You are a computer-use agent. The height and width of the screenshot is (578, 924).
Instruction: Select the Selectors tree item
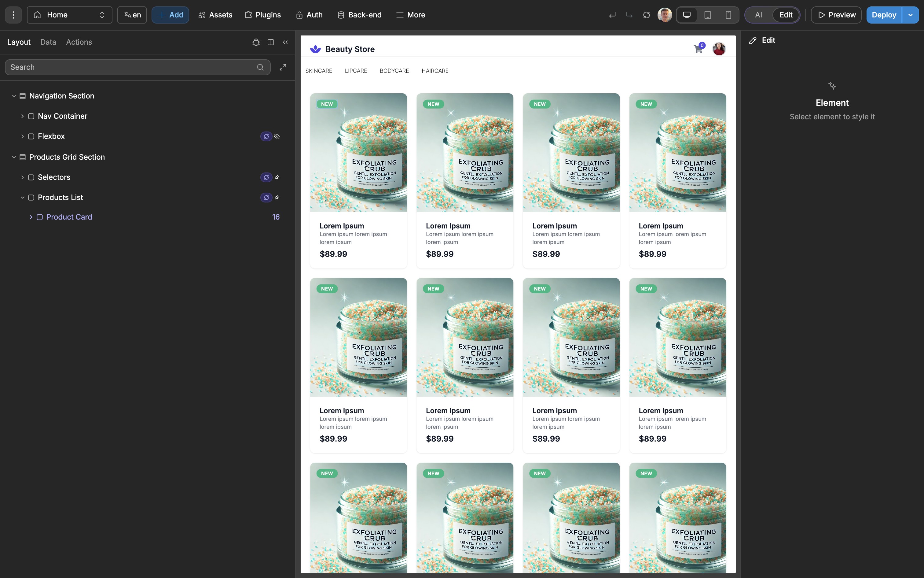click(54, 177)
